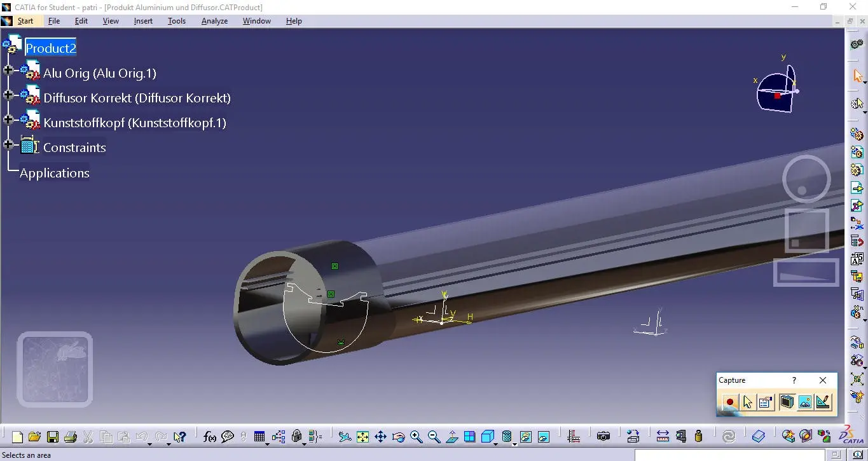Click the Capture panel help question mark
Viewport: 868px width, 461px height.
tap(794, 380)
